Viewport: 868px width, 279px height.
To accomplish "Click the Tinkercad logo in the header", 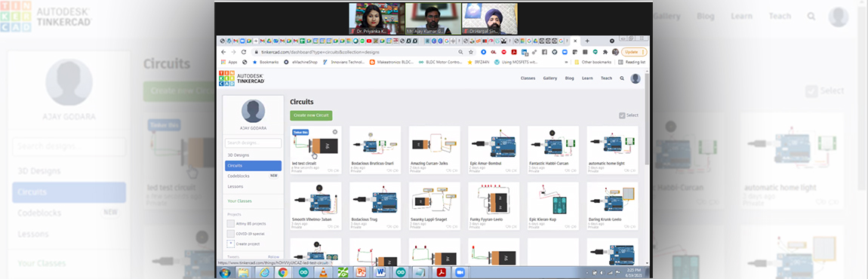I will pyautogui.click(x=242, y=78).
